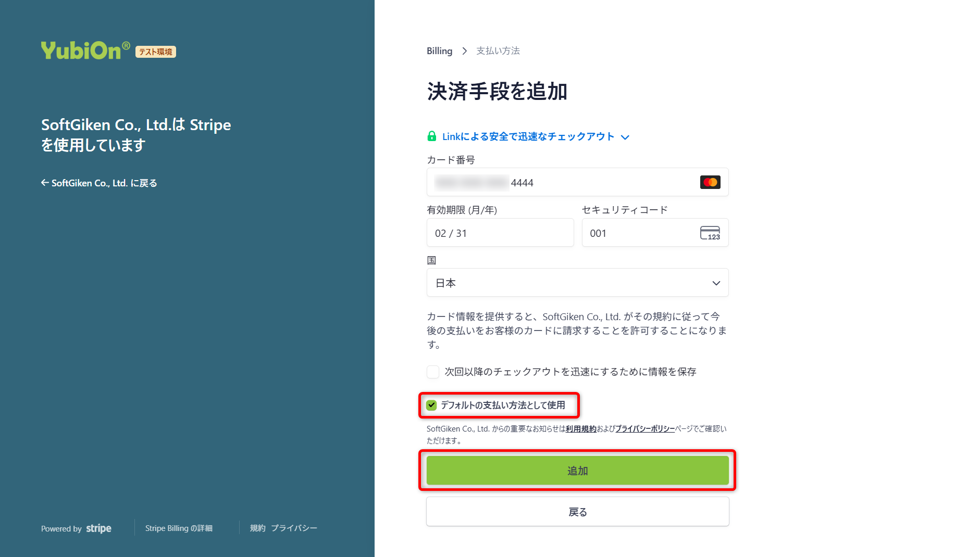Click the expiration date field showing 02/31
This screenshot has height=557, width=980.
(500, 233)
